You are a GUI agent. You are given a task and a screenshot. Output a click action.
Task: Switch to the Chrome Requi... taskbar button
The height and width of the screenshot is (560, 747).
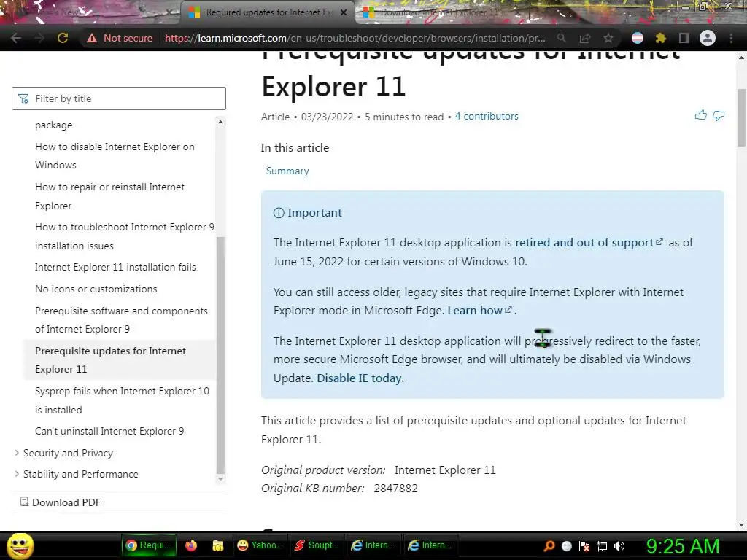(x=149, y=545)
